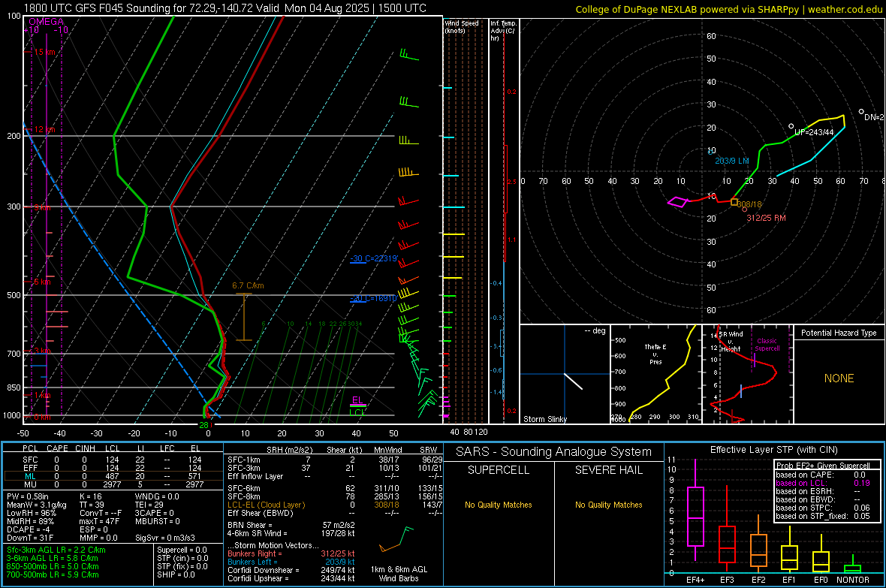886x588 pixels.
Task: Click the green surface value 28 below skew-T
Action: tap(203, 425)
